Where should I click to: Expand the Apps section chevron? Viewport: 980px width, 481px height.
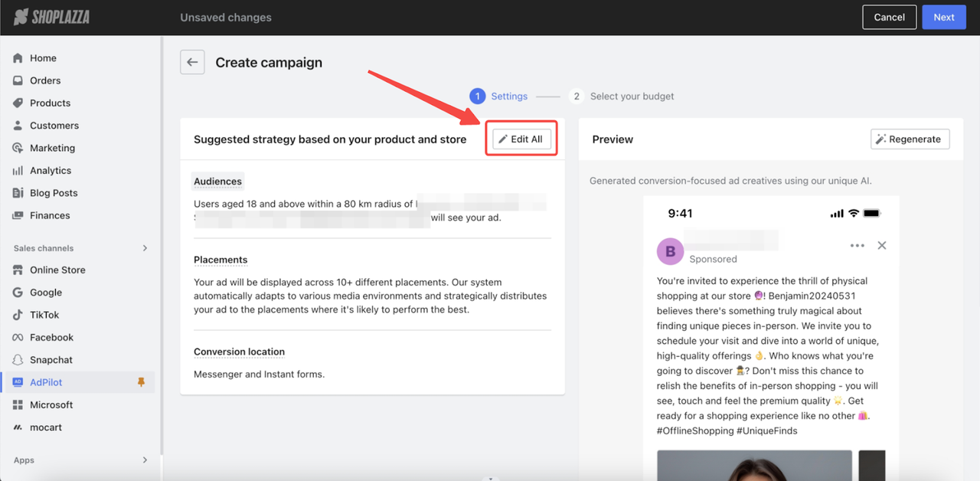pos(145,460)
